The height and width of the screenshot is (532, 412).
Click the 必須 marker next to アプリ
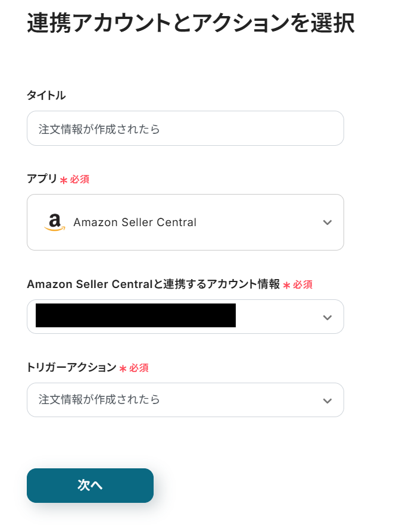point(80,179)
